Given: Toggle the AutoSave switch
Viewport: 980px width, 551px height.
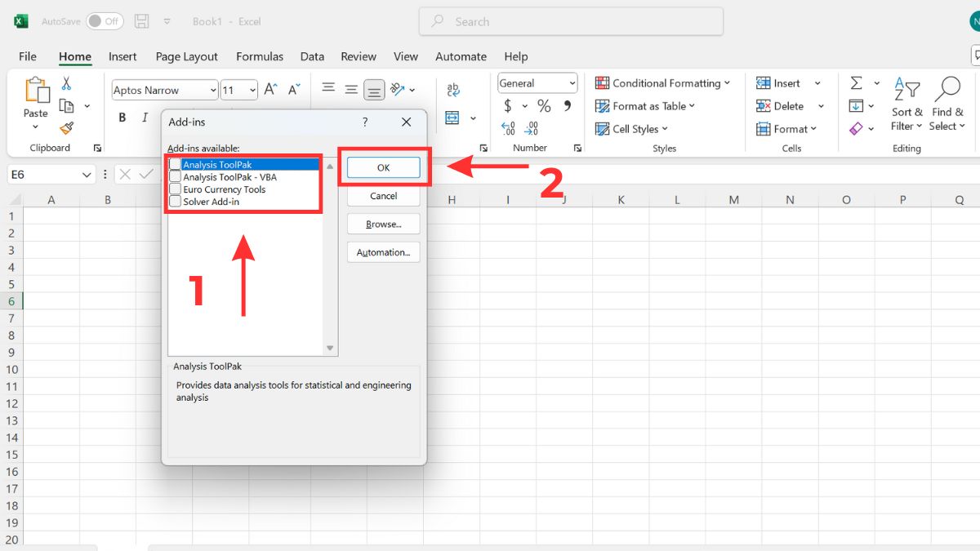Looking at the screenshot, I should tap(105, 21).
